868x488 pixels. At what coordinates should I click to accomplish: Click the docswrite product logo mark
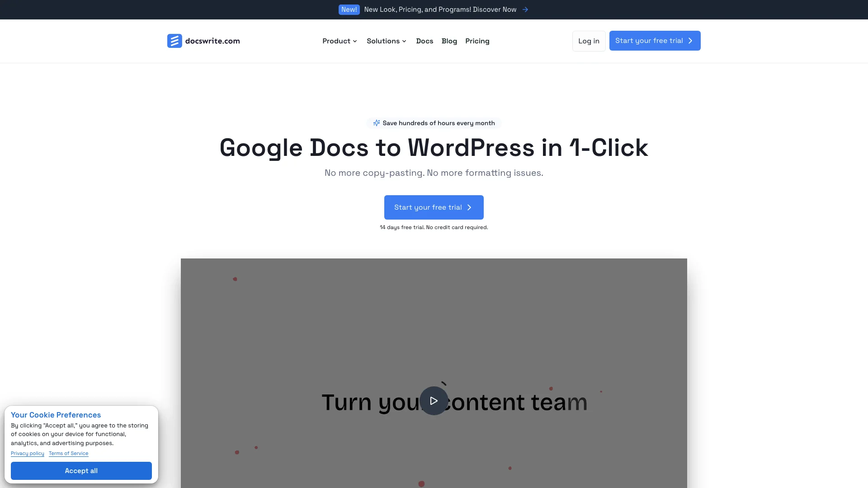(x=174, y=41)
